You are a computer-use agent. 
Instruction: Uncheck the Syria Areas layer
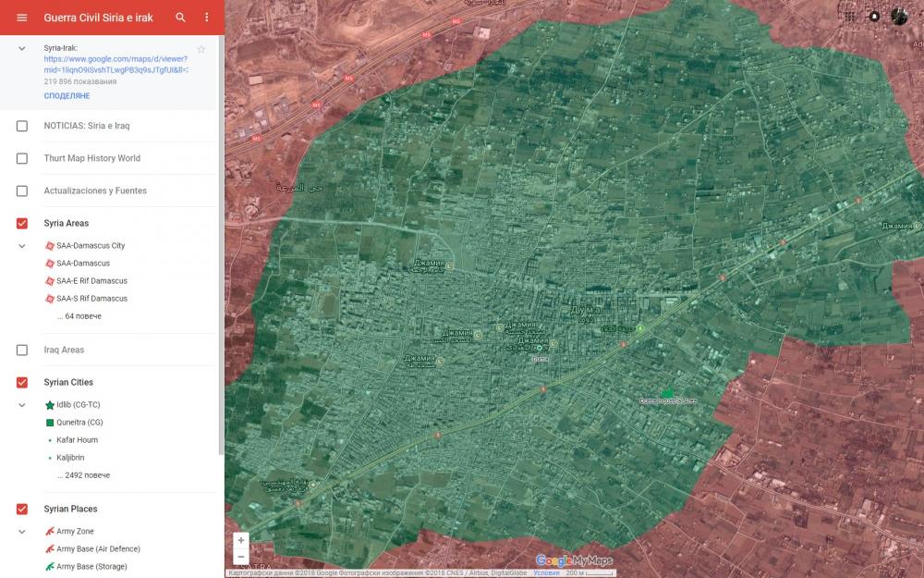(x=22, y=223)
